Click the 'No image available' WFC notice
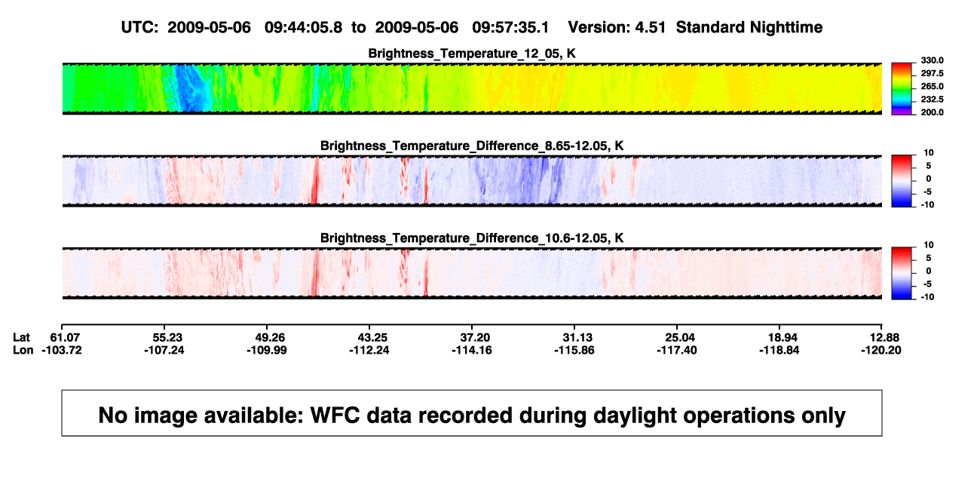Screen dimensions: 980x503 [472, 413]
